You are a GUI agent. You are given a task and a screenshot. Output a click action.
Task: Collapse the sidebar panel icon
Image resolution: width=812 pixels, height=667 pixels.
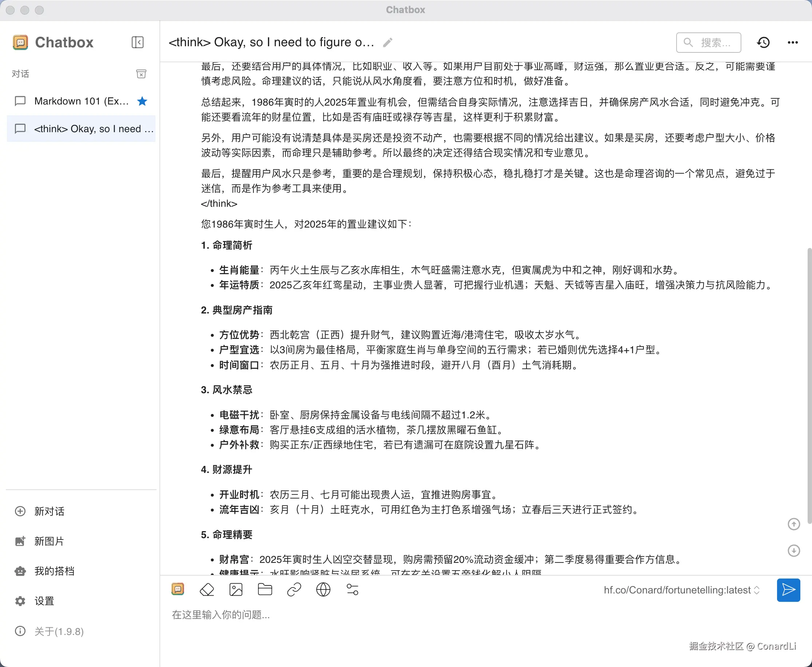click(137, 42)
